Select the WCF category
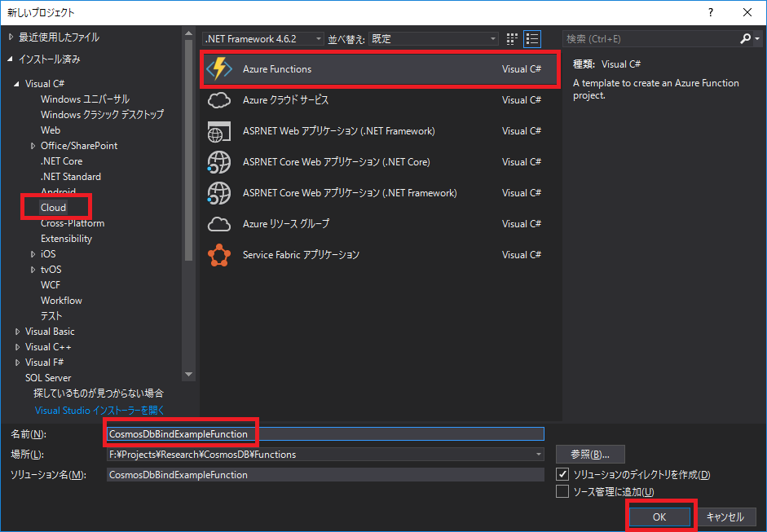767x532 pixels. [51, 285]
